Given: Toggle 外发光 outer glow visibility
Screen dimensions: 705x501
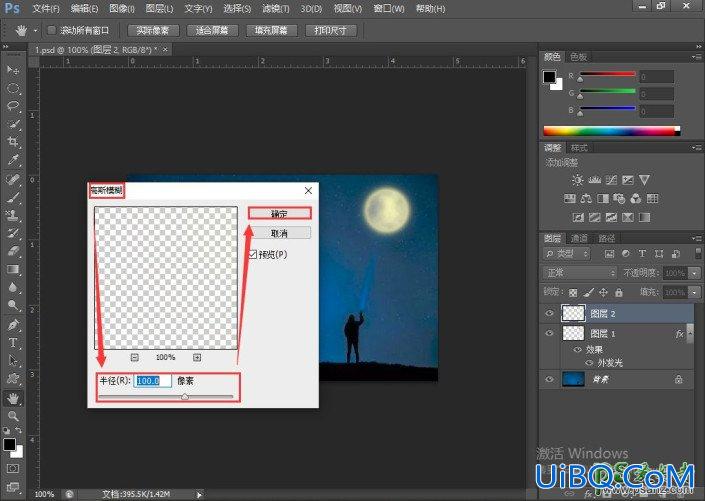Looking at the screenshot, I should pyautogui.click(x=589, y=363).
